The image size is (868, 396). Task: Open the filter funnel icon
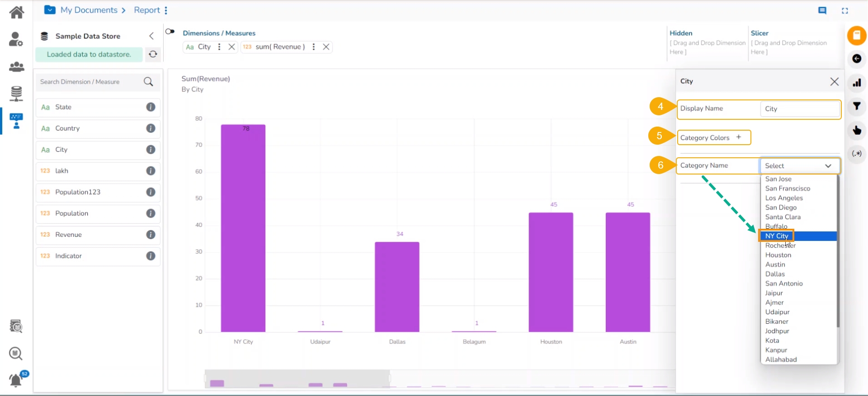pos(856,106)
